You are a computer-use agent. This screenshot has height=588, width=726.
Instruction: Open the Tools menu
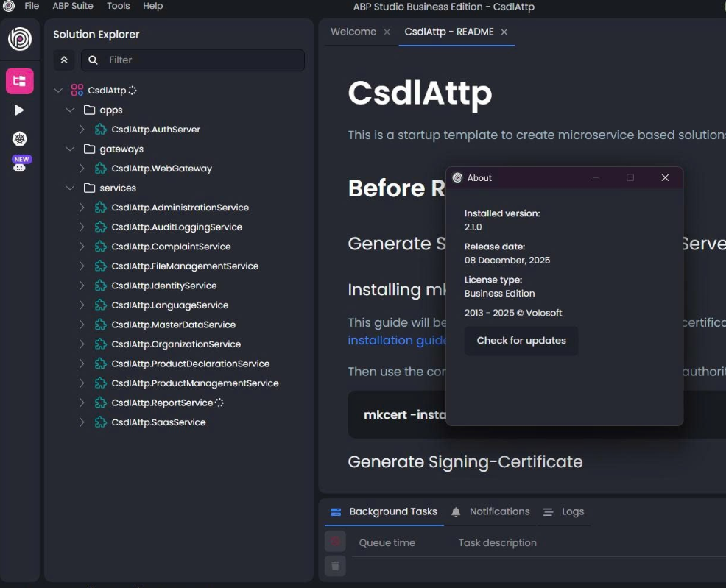pos(118,6)
